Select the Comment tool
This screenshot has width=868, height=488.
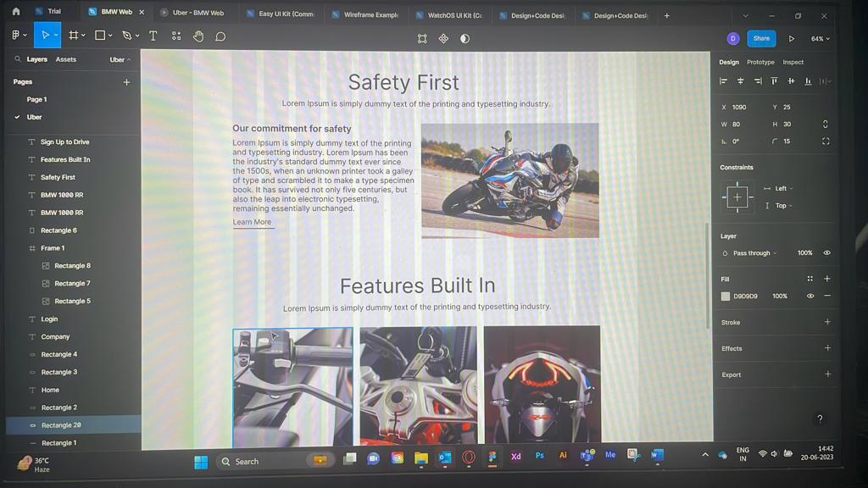point(220,36)
